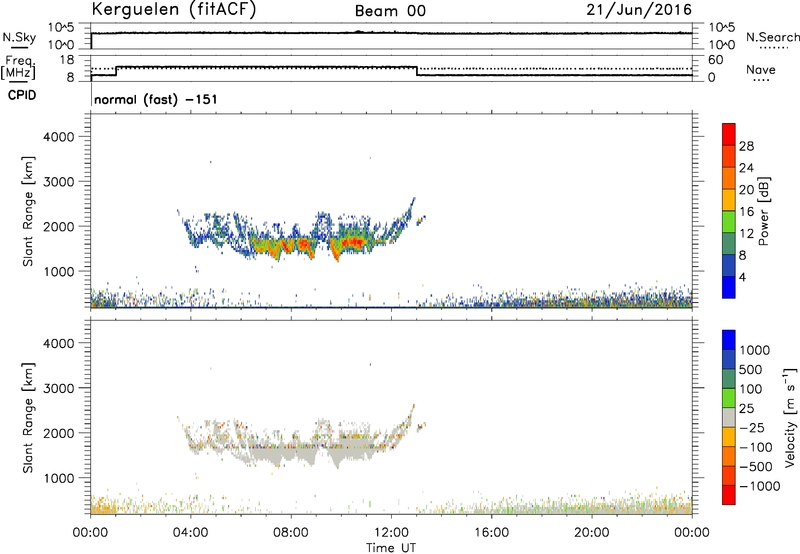Image resolution: width=800 pixels, height=554 pixels.
Task: Click the power colorbar '4' tick label
Action: tap(742, 277)
